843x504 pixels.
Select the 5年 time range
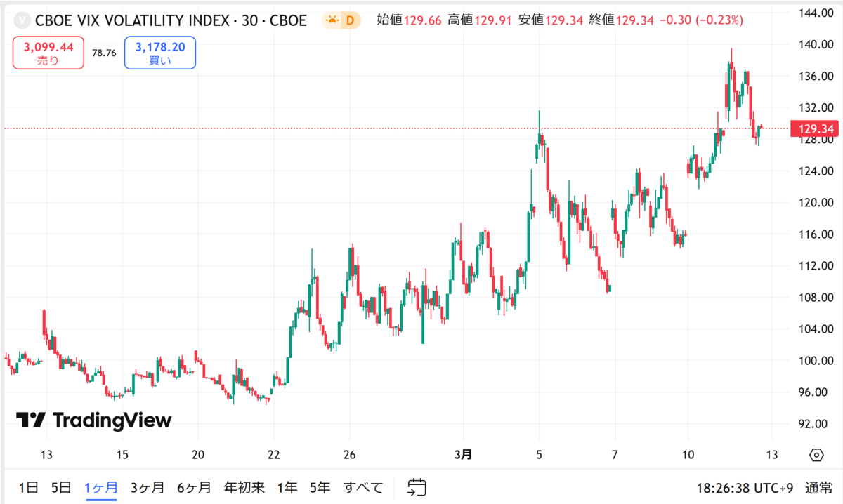point(320,487)
